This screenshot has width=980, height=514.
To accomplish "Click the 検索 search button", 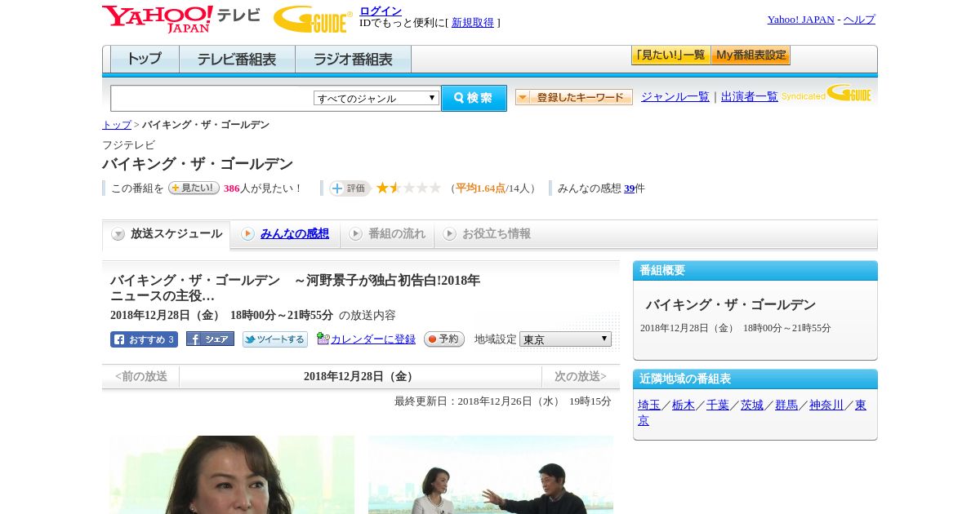I will coord(474,98).
